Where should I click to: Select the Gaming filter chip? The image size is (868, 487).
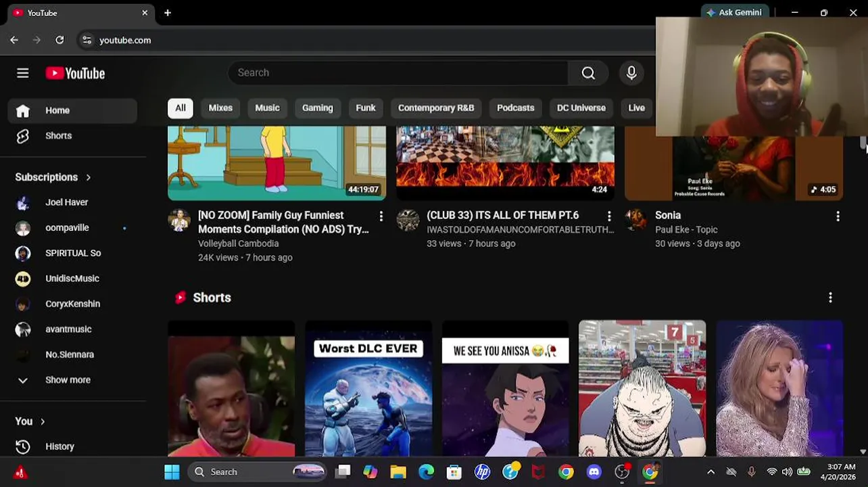(317, 108)
